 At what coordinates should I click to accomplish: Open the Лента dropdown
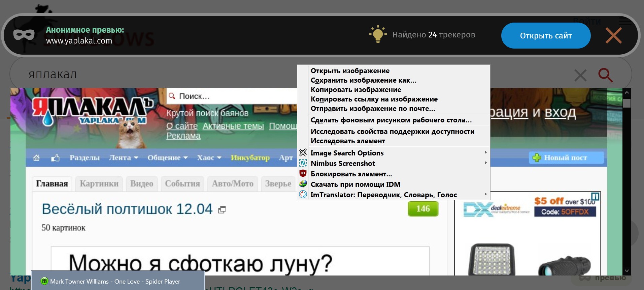click(x=123, y=157)
